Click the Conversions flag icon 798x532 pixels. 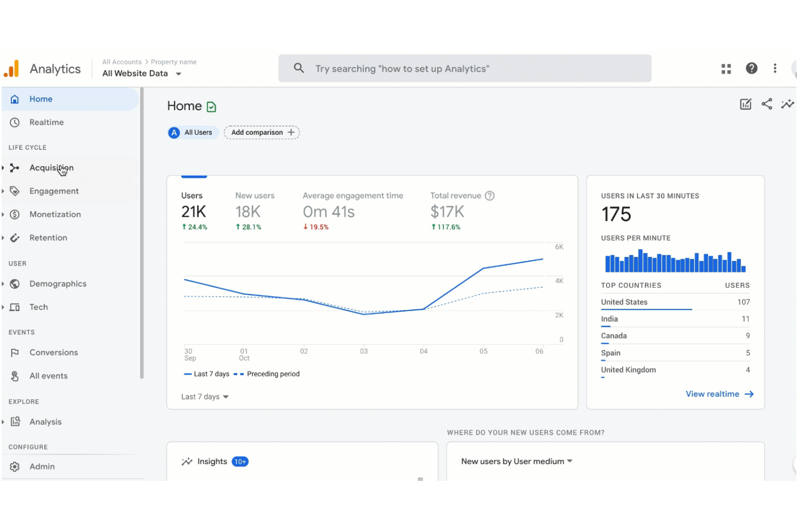click(x=15, y=353)
